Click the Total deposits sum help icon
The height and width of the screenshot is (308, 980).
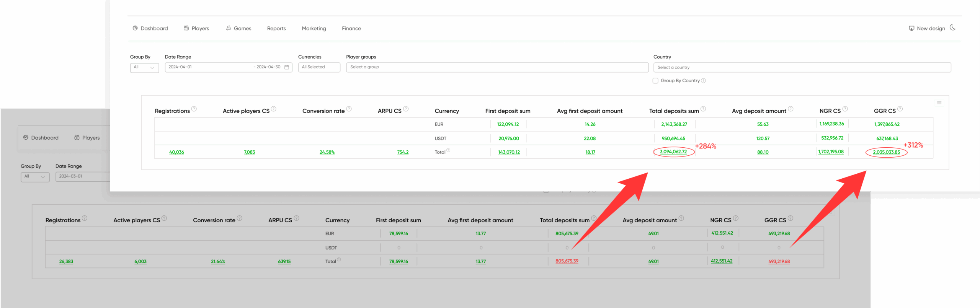click(x=703, y=109)
